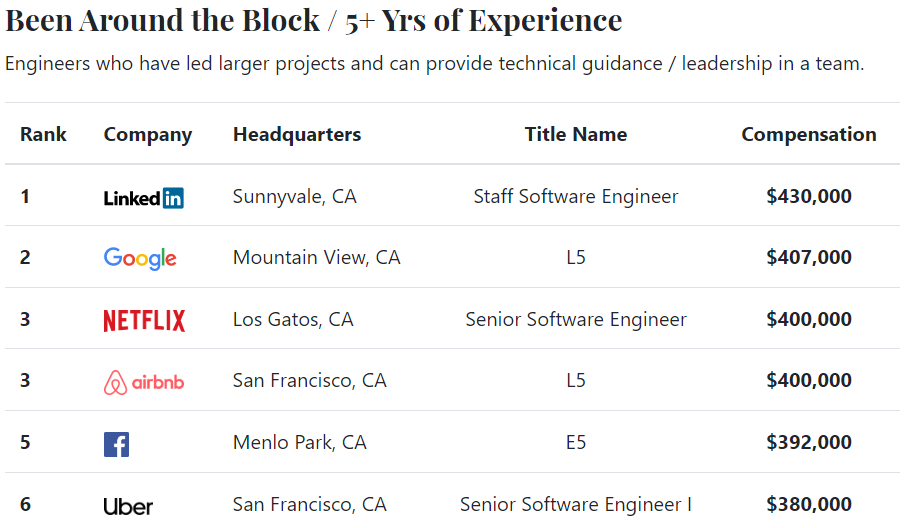Select the $430,000 compensation value
Viewport: 912px width, 528px height.
point(808,196)
